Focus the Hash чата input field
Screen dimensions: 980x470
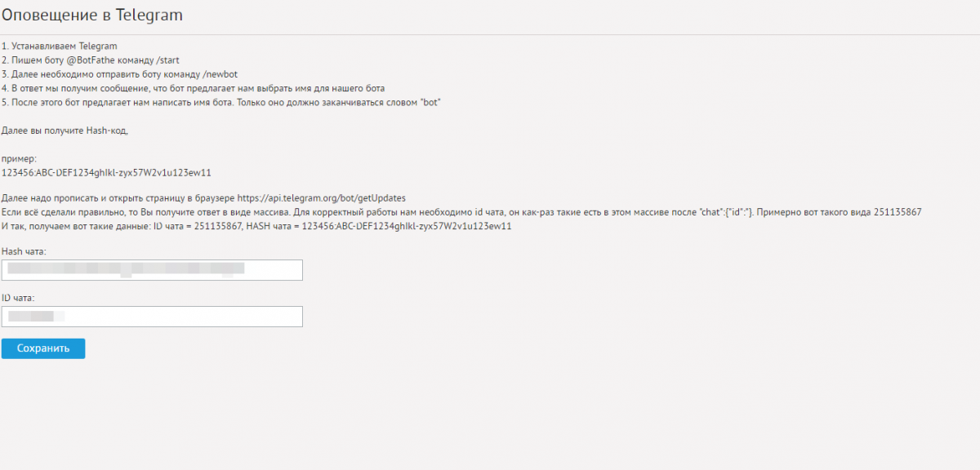[x=152, y=270]
